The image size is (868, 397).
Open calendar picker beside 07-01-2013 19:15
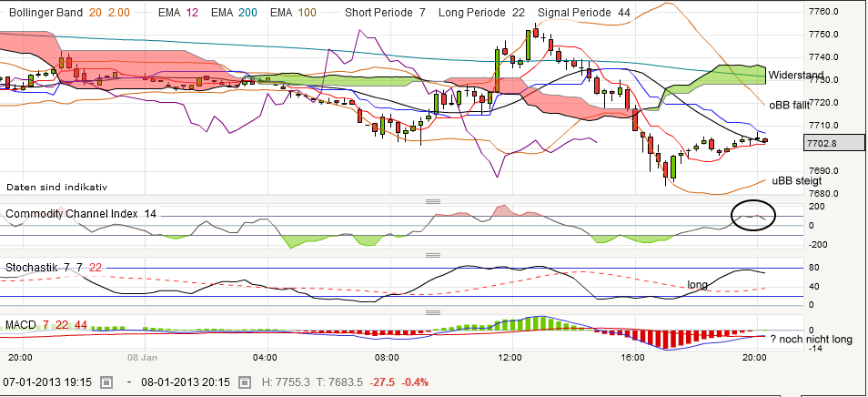[106, 382]
